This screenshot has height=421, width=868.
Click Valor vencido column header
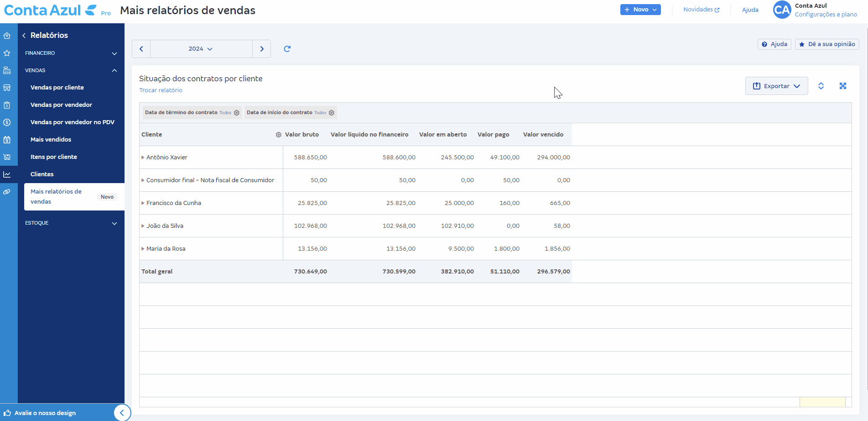tap(543, 135)
